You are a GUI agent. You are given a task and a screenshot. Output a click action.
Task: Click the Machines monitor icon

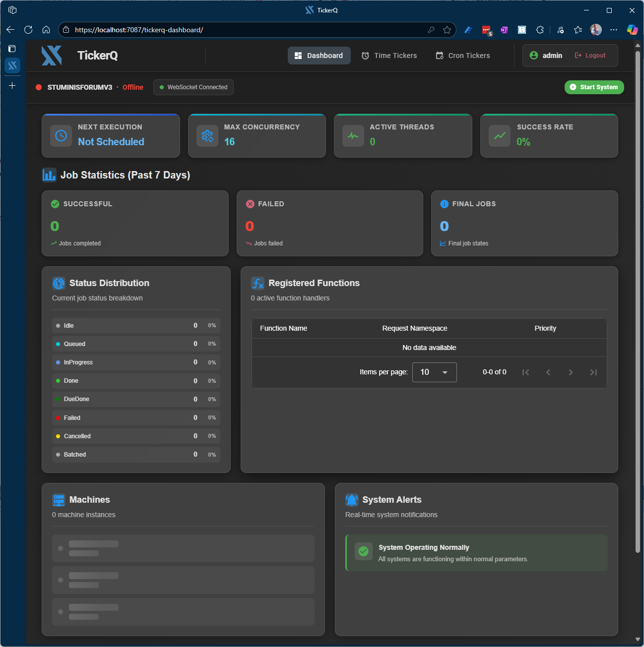[59, 500]
